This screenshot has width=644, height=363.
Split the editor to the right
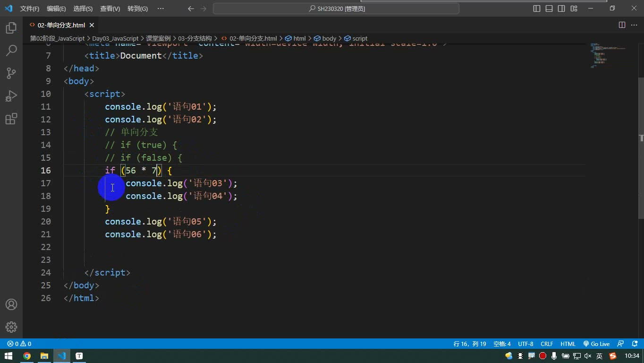click(x=622, y=25)
